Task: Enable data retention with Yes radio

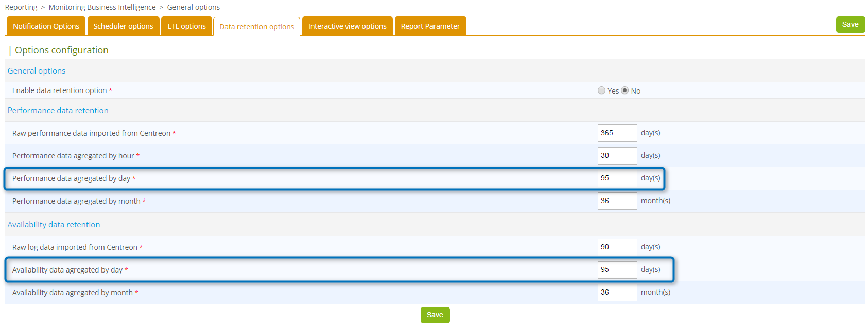Action: (x=601, y=90)
